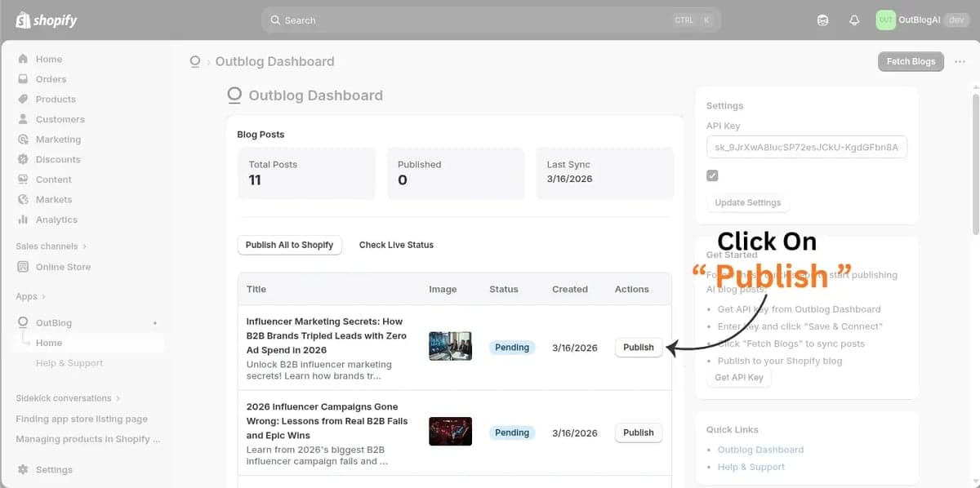Click Pending badge of Influencer Marketing Secrets row
This screenshot has height=488, width=980.
(x=512, y=348)
